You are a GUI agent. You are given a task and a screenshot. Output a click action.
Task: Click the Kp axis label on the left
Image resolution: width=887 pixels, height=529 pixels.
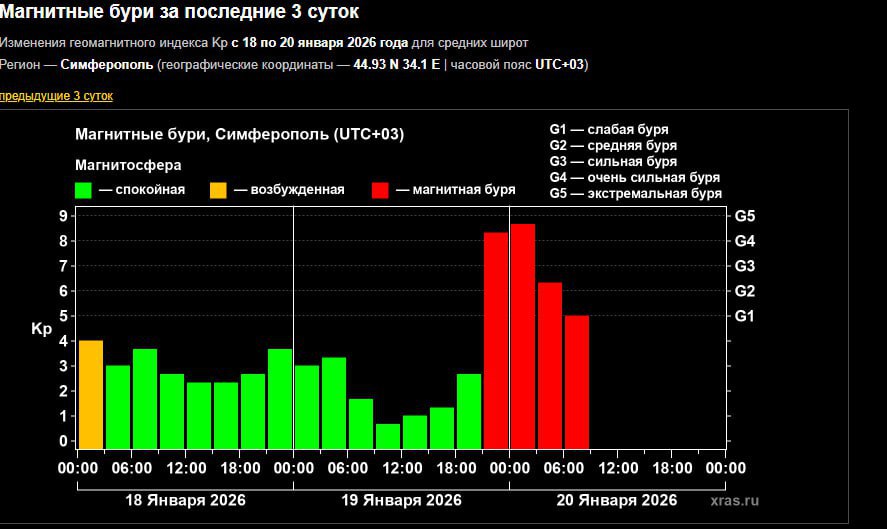click(41, 328)
